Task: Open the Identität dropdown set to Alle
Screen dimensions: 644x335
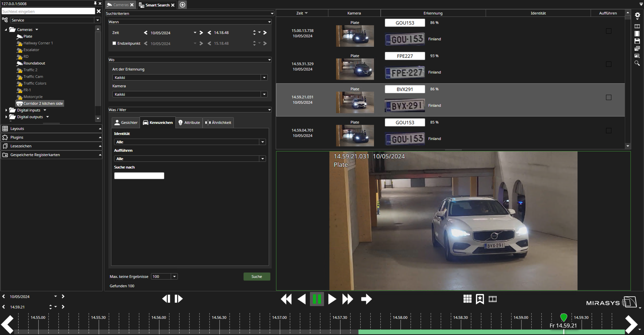Action: pos(262,142)
